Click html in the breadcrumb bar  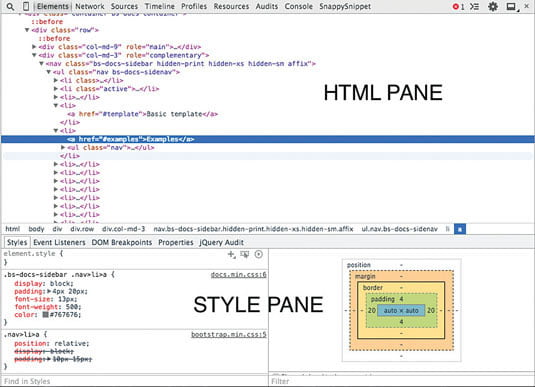(13, 229)
